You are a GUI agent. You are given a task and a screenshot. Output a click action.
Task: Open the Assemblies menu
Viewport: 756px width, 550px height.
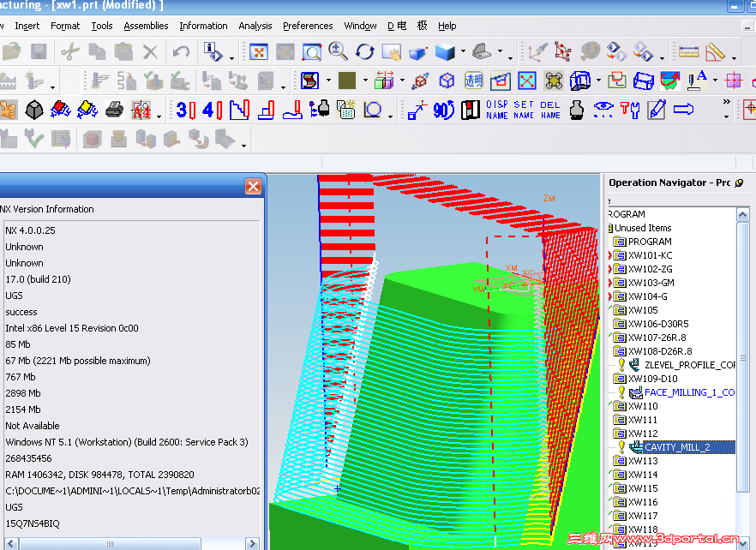tap(146, 26)
